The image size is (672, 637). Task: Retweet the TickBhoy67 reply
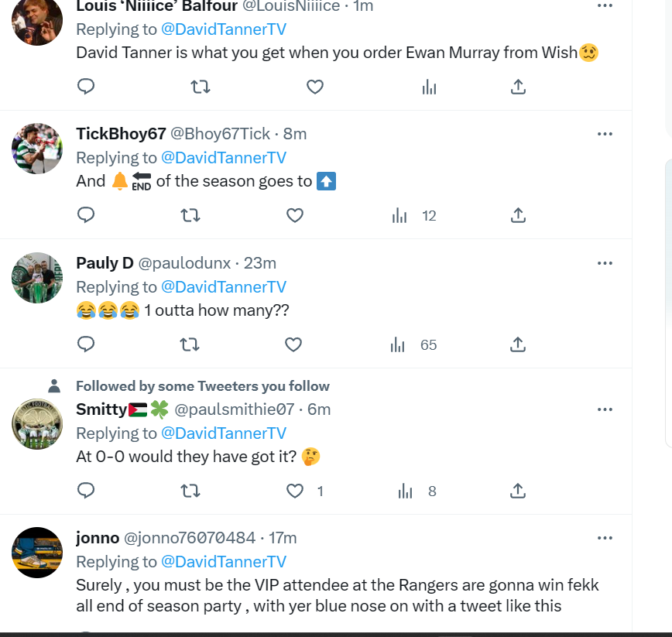click(190, 215)
